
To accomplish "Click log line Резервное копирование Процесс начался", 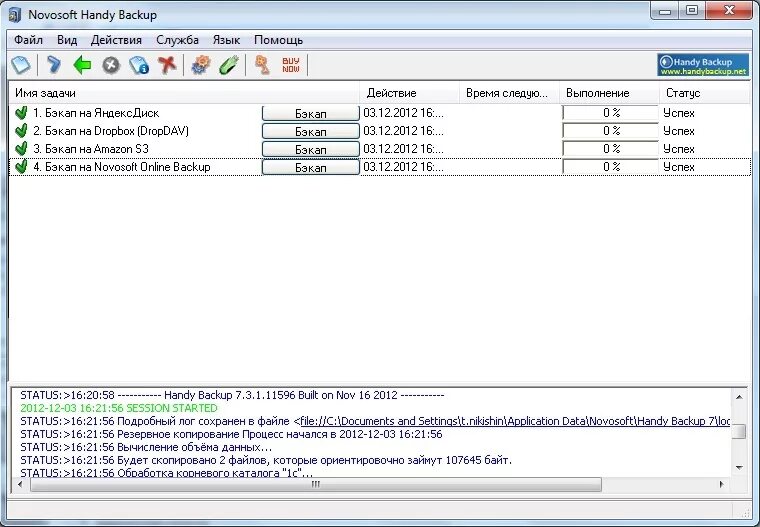I will coord(231,434).
